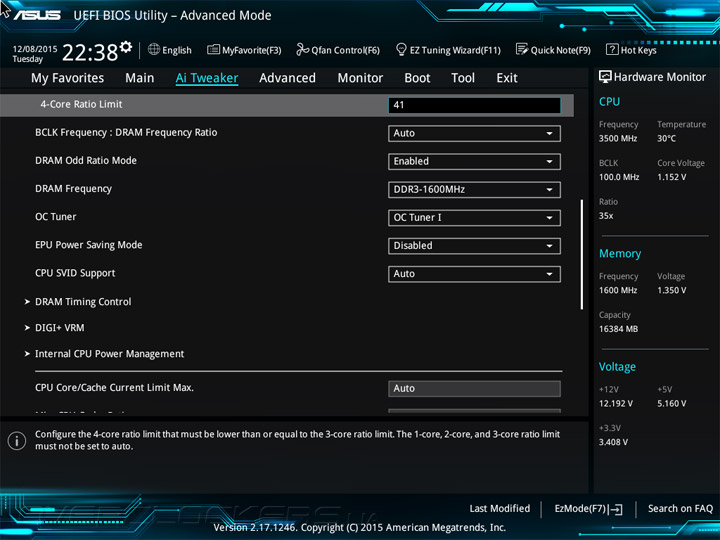Click the Memory section heading
This screenshot has height=540, width=720.
pos(620,253)
